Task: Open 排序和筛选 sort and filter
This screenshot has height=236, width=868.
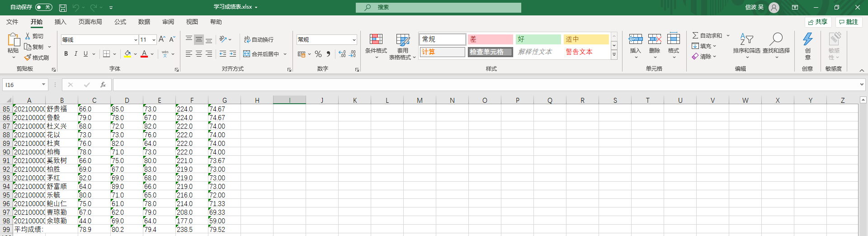Action: click(746, 46)
